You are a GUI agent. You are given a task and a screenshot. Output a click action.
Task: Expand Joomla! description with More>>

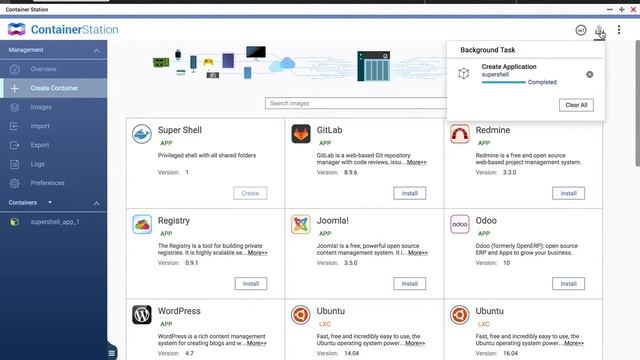coord(418,253)
